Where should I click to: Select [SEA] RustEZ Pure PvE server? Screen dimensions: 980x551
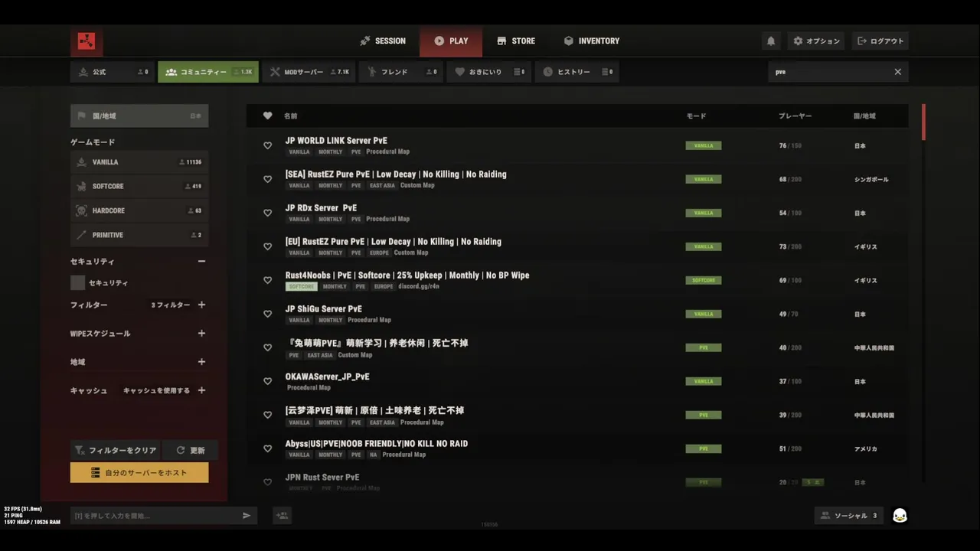click(577, 179)
